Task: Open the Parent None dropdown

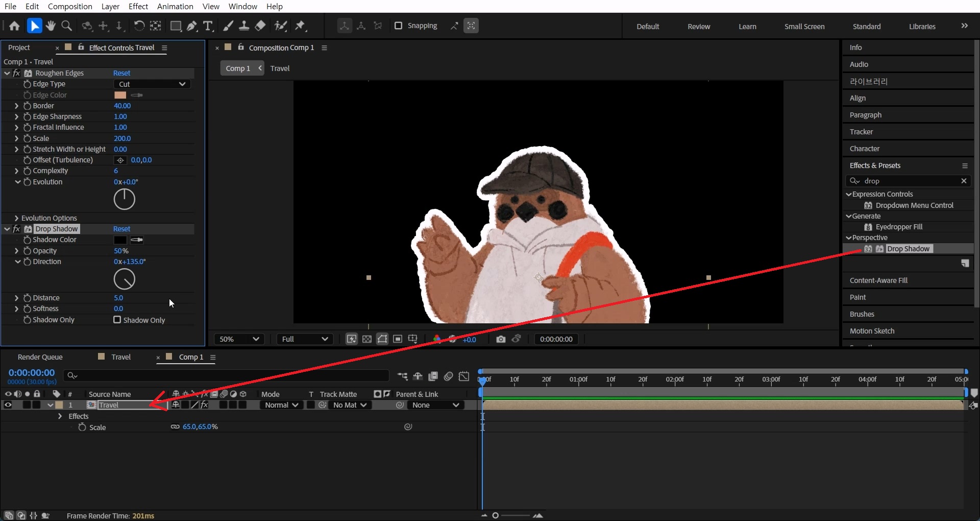Action: pyautogui.click(x=435, y=405)
